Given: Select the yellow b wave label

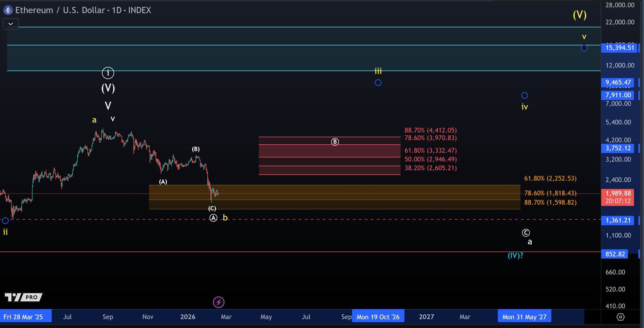Looking at the screenshot, I should 225,218.
